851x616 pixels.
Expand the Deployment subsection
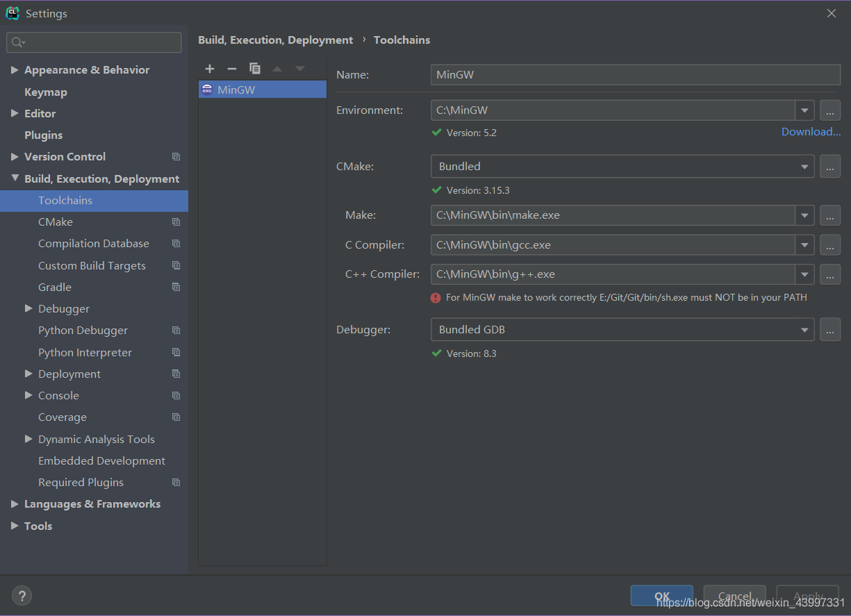pyautogui.click(x=28, y=374)
